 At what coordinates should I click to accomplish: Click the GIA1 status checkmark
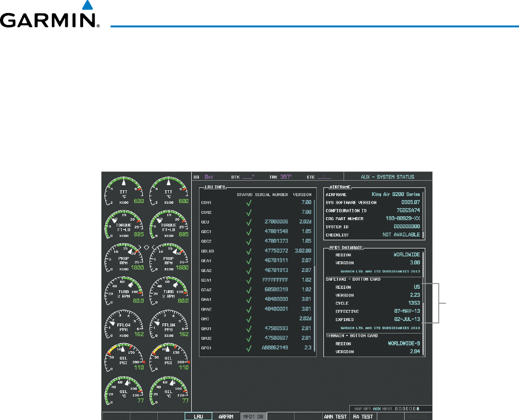pos(248,280)
